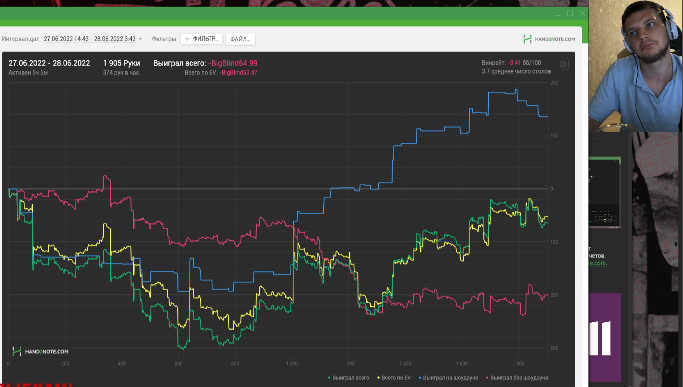
Task: Toggle the yellow 'Всего по EV' legend series
Action: click(394, 377)
